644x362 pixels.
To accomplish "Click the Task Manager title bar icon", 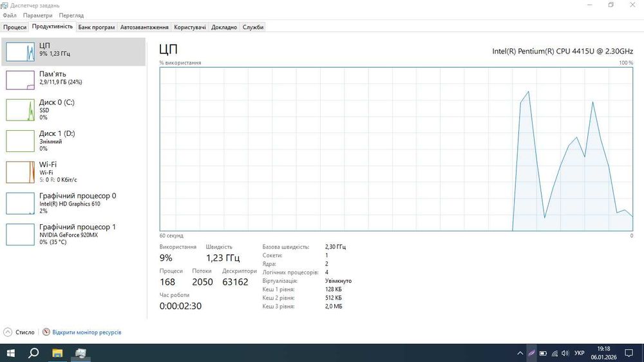I will coord(5,5).
